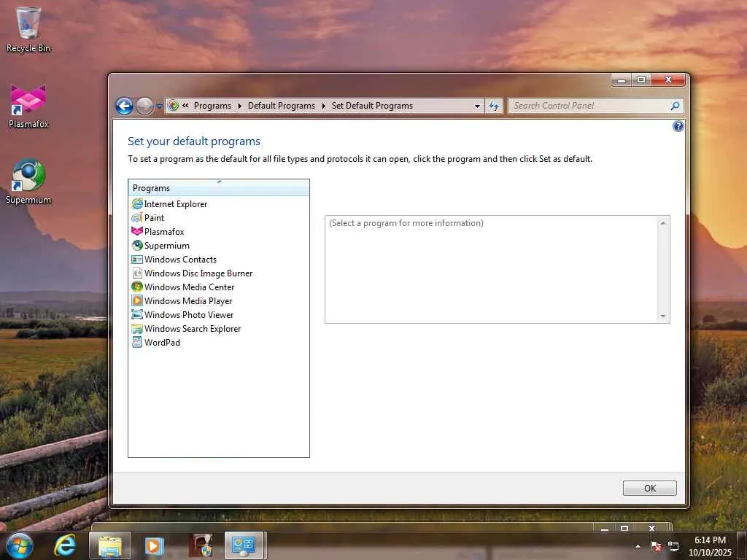Click the Control Panel taskbar button
The width and height of the screenshot is (747, 560).
click(x=244, y=545)
